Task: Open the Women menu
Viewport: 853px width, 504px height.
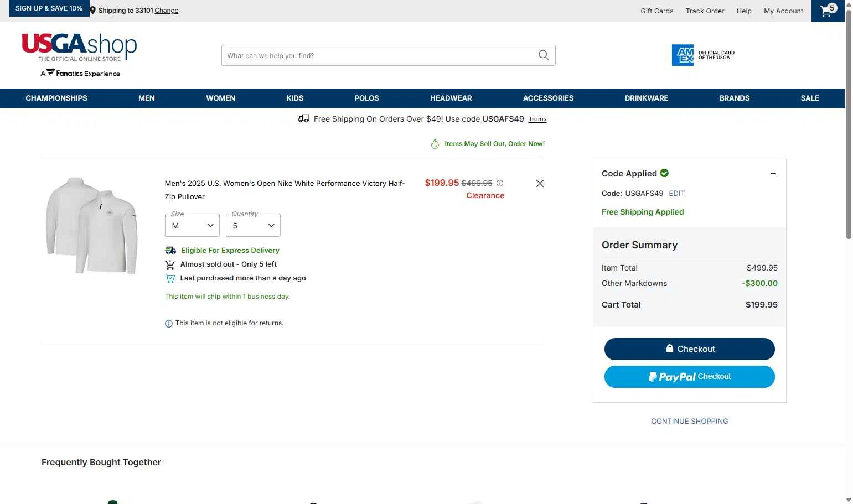Action: point(221,98)
